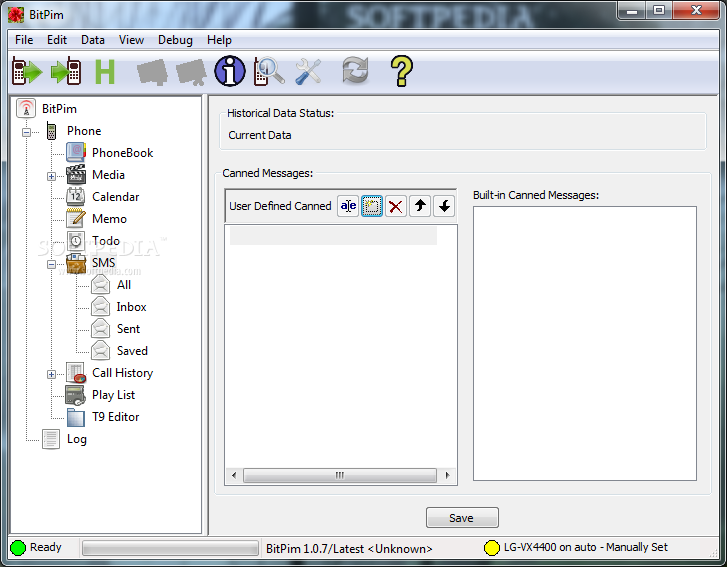Open the View menu
This screenshot has width=727, height=567.
click(x=131, y=40)
